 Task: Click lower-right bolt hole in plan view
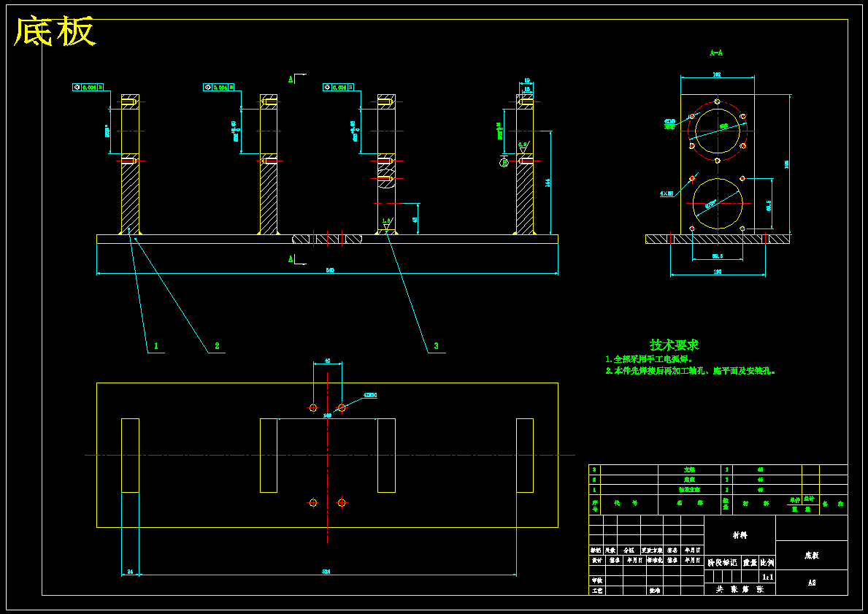click(x=342, y=503)
